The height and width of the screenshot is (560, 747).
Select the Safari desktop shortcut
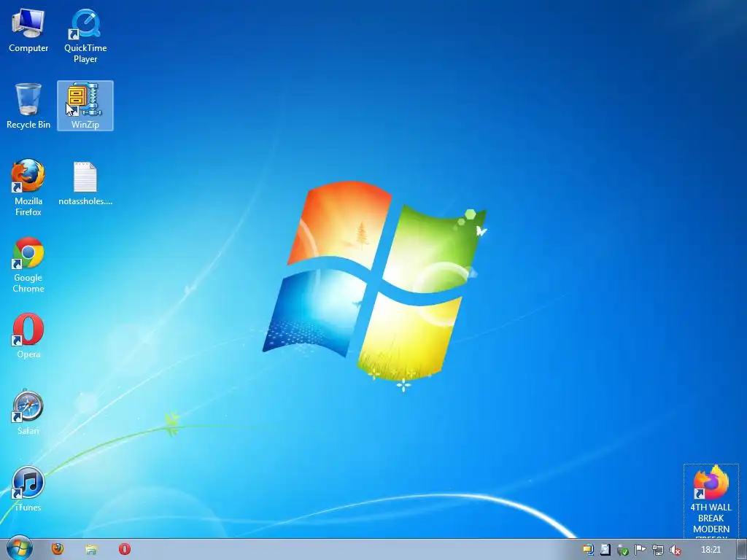28,413
